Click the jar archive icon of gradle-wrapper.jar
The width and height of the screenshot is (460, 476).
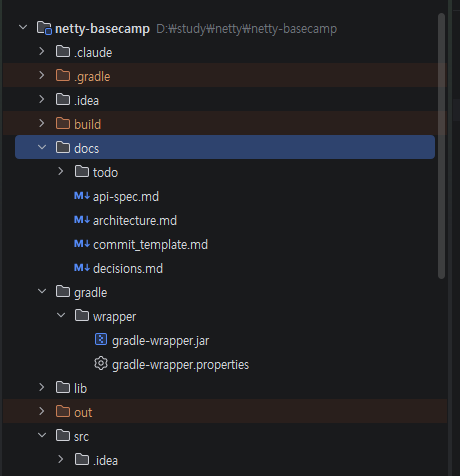(x=101, y=339)
